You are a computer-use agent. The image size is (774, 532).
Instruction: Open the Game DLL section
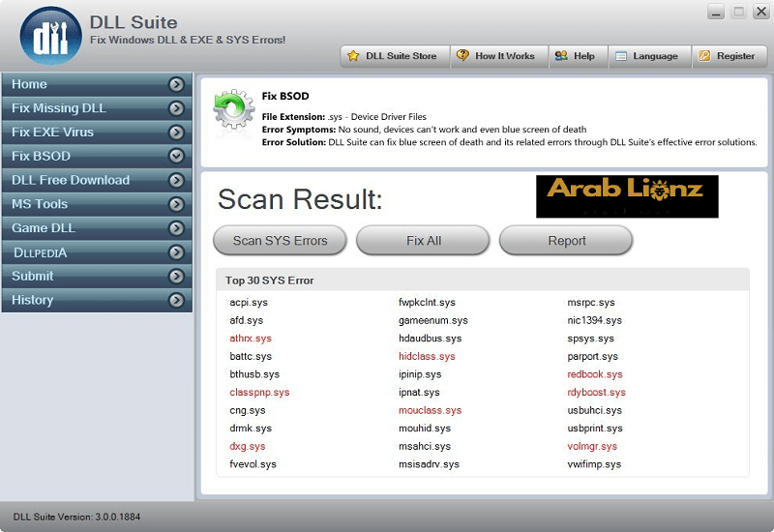point(97,228)
